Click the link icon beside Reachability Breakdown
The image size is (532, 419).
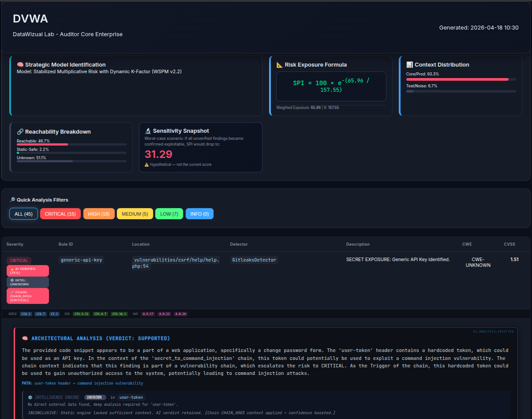(20, 132)
